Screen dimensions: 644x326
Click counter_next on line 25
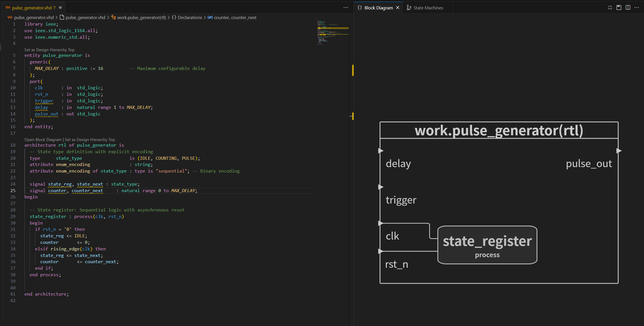[x=87, y=190]
